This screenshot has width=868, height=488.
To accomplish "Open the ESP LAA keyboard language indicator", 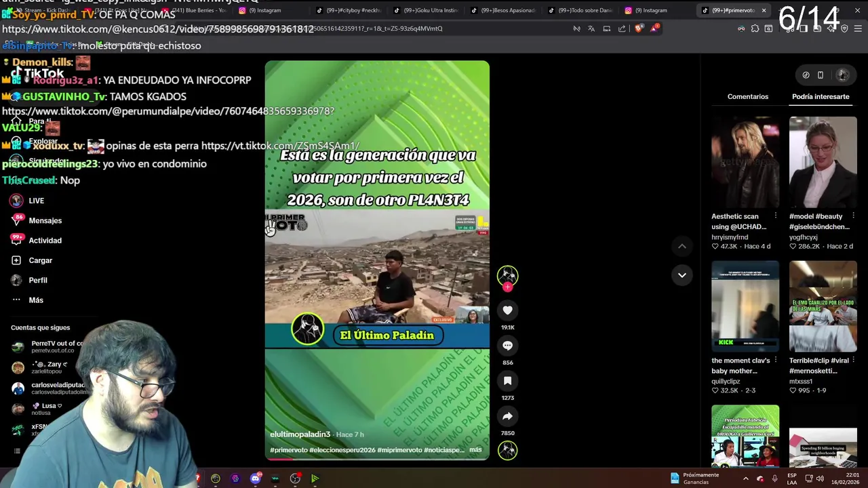I will (792, 479).
